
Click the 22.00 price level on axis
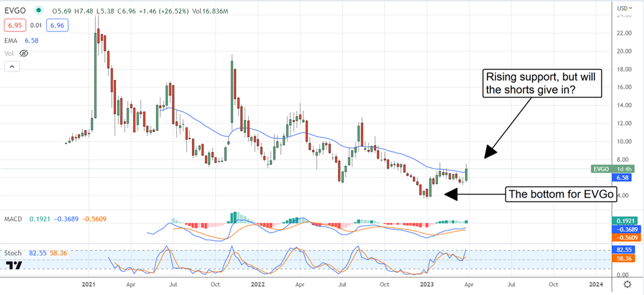[624, 33]
